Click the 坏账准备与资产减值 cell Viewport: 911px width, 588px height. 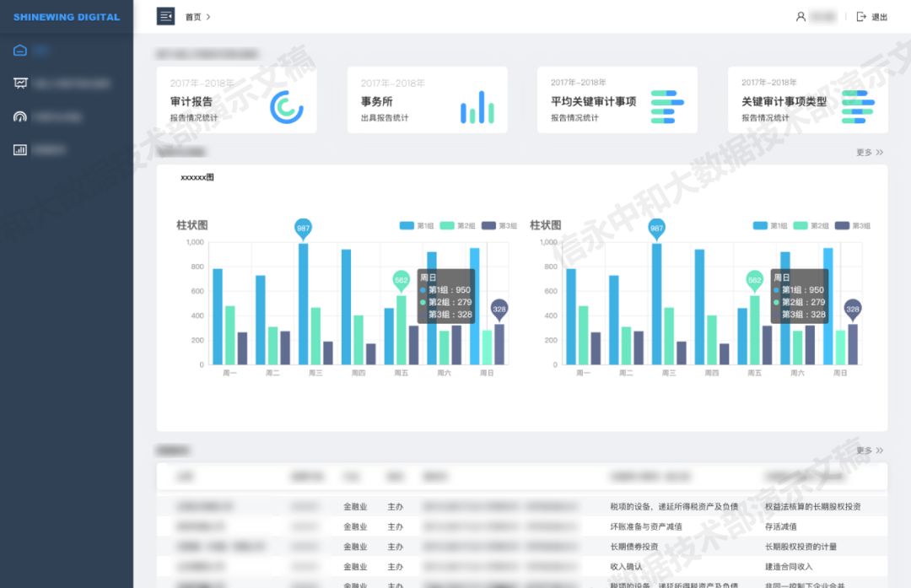click(646, 526)
